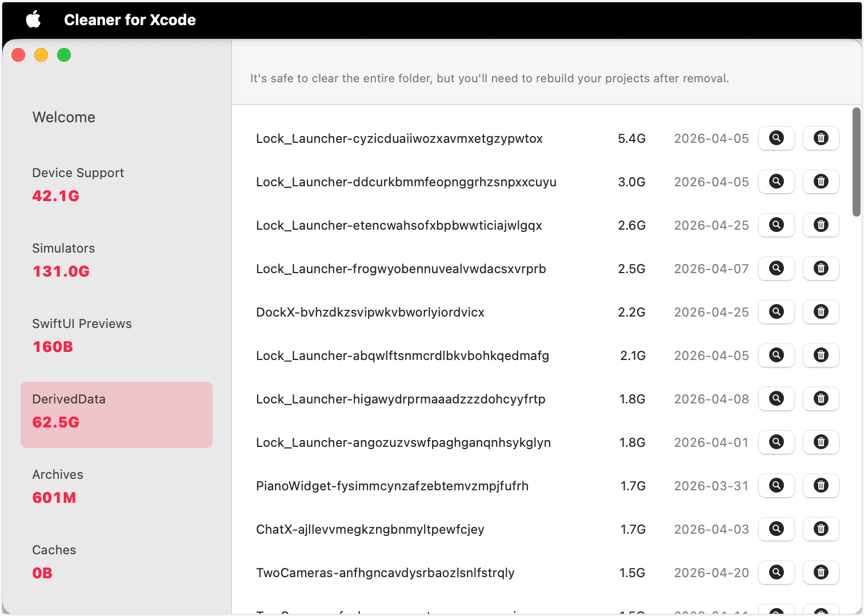This screenshot has width=864, height=616.
Task: Switch to the Archives section
Action: [x=117, y=486]
